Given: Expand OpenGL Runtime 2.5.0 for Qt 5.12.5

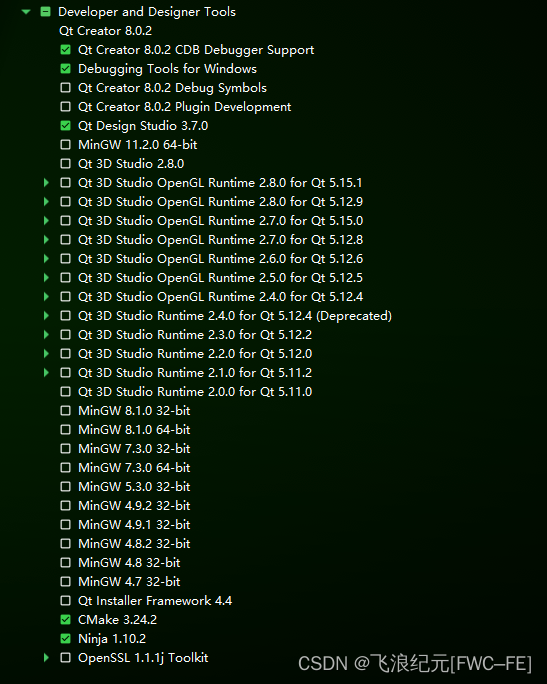Looking at the screenshot, I should (46, 278).
